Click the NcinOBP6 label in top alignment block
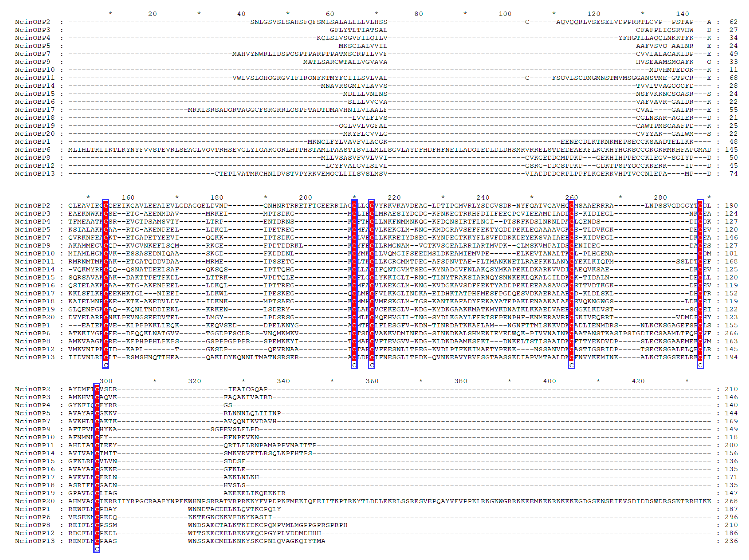Viewport: 749px width, 560px height. [32, 150]
